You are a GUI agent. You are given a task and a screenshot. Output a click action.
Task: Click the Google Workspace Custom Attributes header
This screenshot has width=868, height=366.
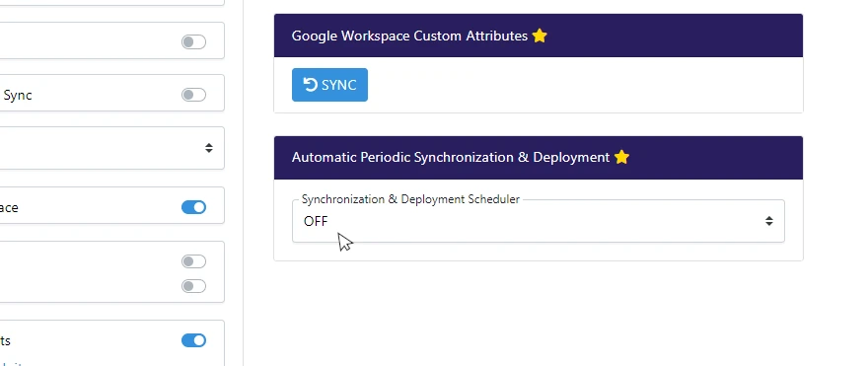point(539,36)
